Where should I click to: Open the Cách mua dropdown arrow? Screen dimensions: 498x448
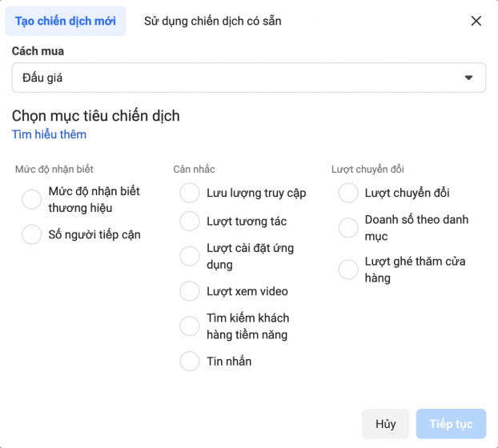[x=469, y=78]
